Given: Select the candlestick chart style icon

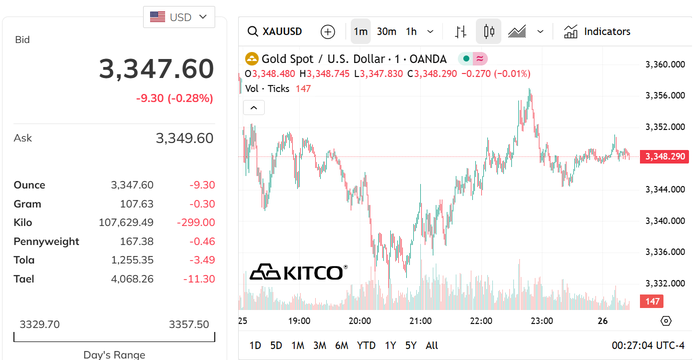Looking at the screenshot, I should [488, 31].
